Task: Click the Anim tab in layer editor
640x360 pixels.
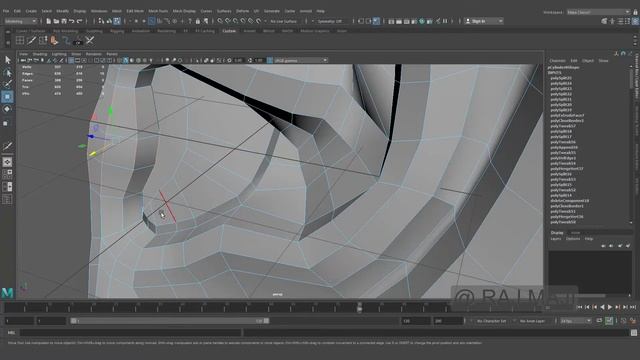Action: pos(575,233)
